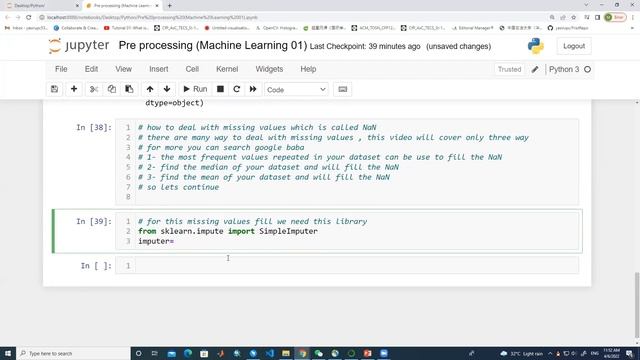640x360 pixels.
Task: Click the weather 32°C Light rain widget
Action: 522,353
